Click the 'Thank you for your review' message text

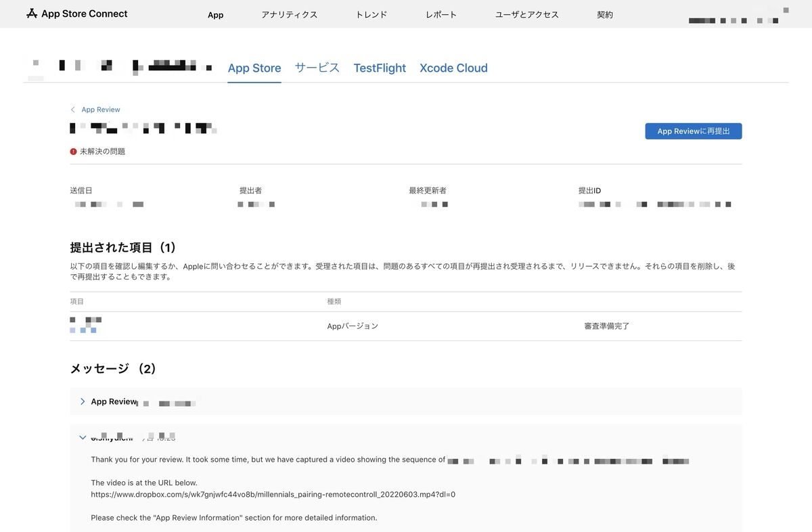[268, 460]
